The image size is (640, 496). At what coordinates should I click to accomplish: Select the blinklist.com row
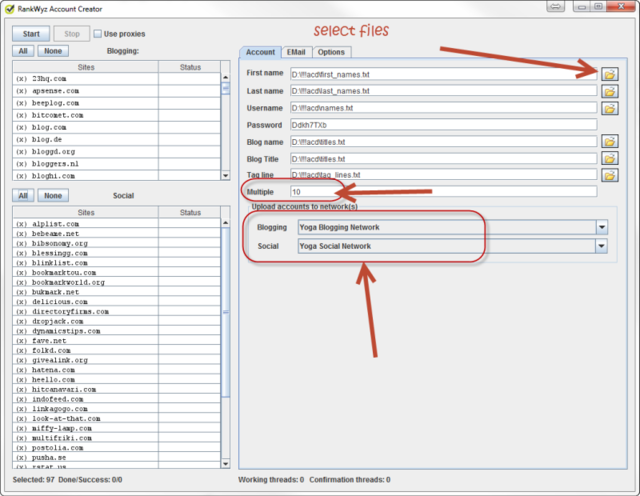pyautogui.click(x=116, y=263)
